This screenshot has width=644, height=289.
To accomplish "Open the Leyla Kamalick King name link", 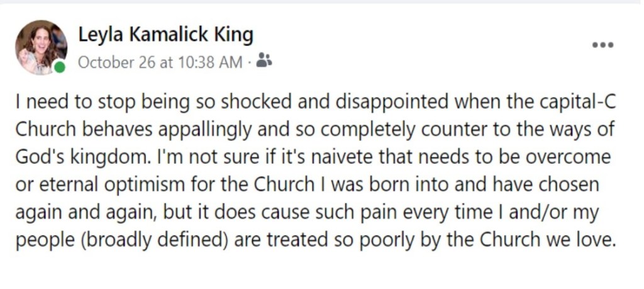I will pyautogui.click(x=165, y=35).
